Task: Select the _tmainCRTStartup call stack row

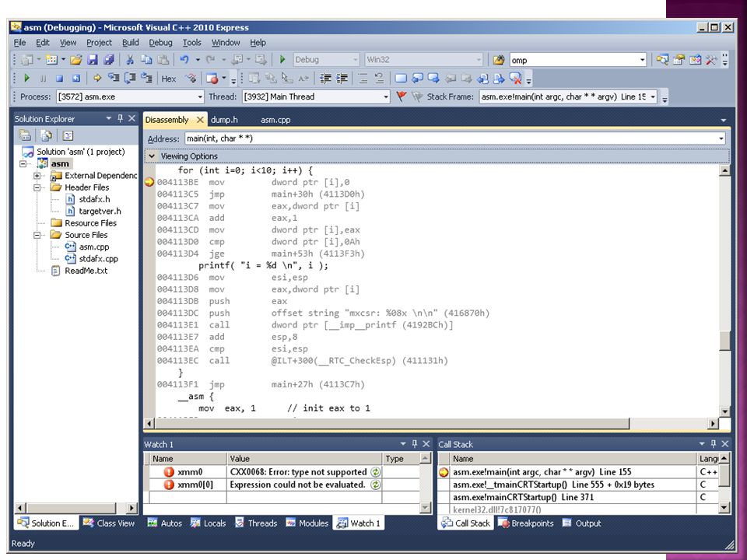Action: [x=573, y=485]
